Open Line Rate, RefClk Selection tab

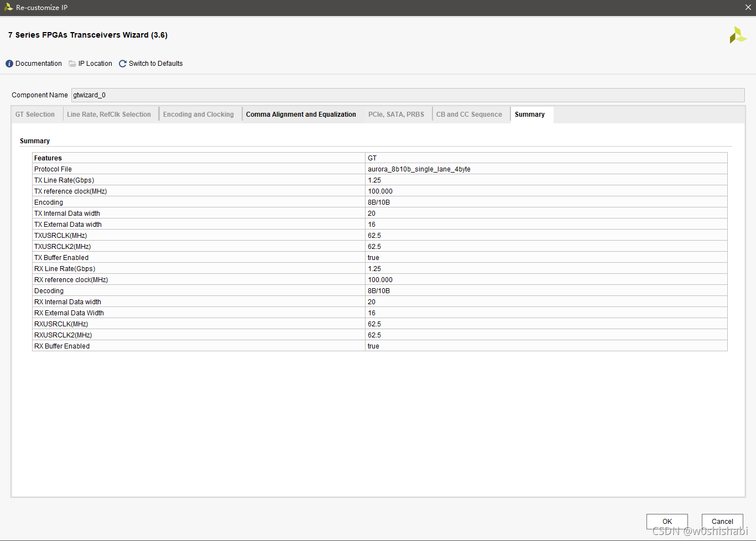109,115
